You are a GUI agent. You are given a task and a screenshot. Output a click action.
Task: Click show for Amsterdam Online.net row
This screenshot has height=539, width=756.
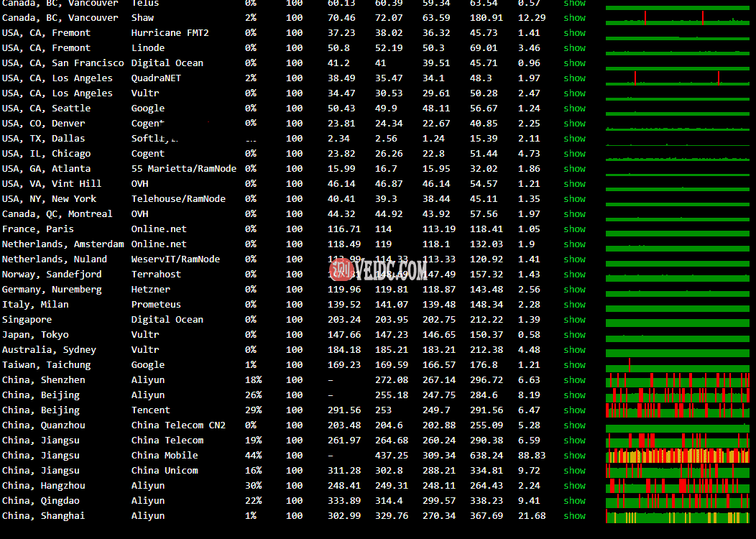click(x=574, y=244)
